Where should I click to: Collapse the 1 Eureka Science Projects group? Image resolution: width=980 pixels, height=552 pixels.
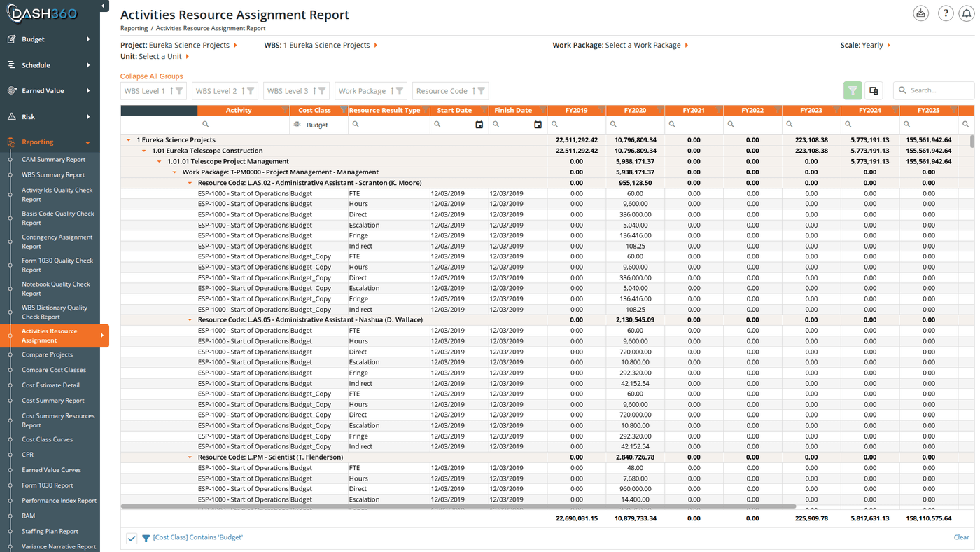coord(129,140)
